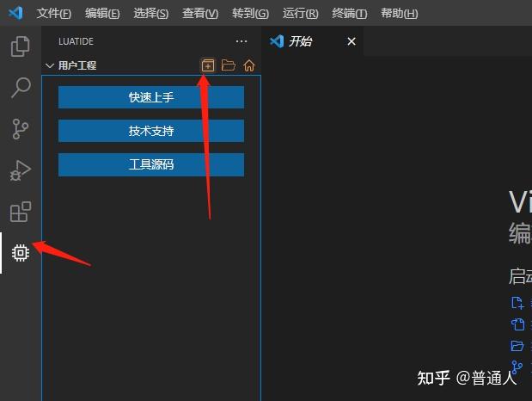Close the 开始 tab
The image size is (532, 401).
352,41
